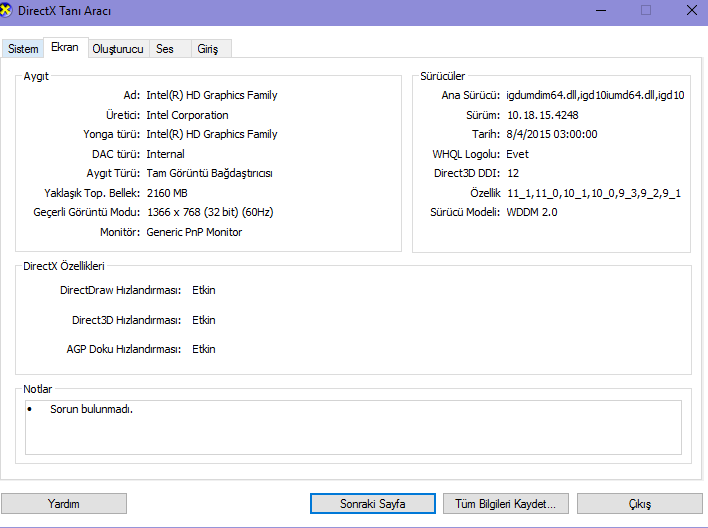
Task: Click Tüm Bilgileri Kaydet button
Action: [505, 504]
